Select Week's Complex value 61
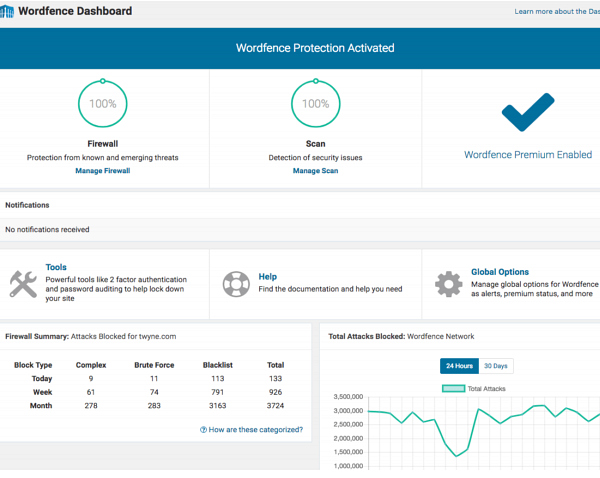This screenshot has height=478, width=600. tap(91, 392)
